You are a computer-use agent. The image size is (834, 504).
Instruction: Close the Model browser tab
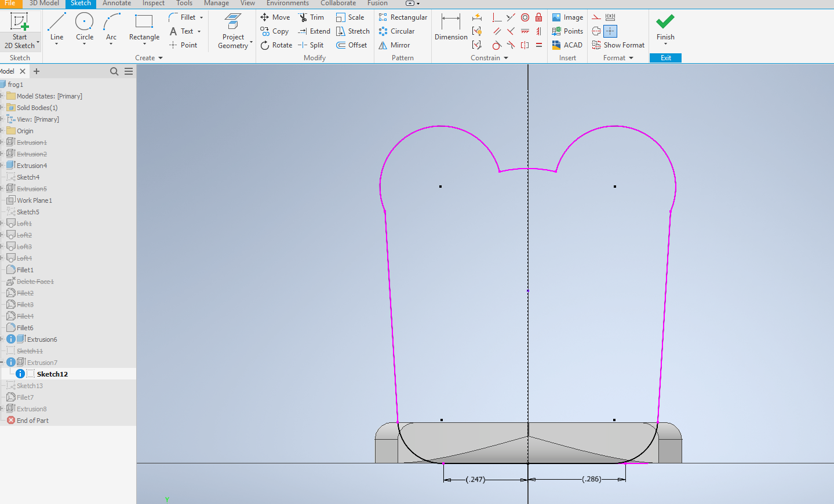pyautogui.click(x=23, y=71)
